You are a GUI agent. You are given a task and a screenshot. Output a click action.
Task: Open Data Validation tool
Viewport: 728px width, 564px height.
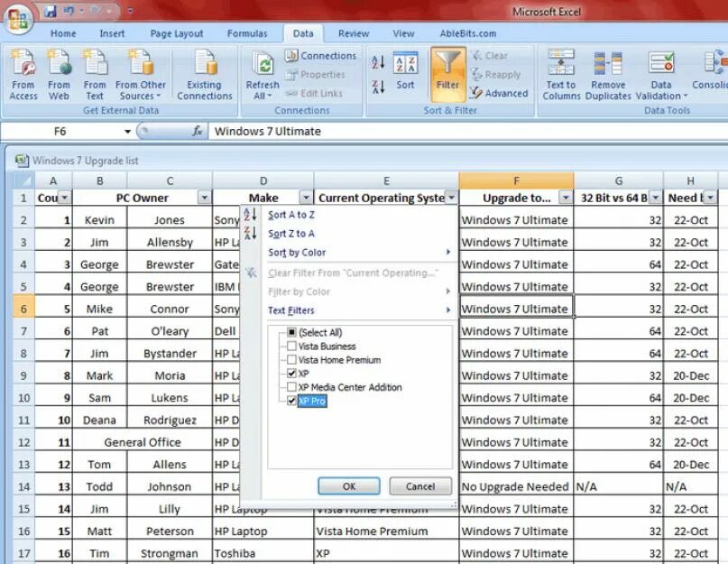[661, 75]
